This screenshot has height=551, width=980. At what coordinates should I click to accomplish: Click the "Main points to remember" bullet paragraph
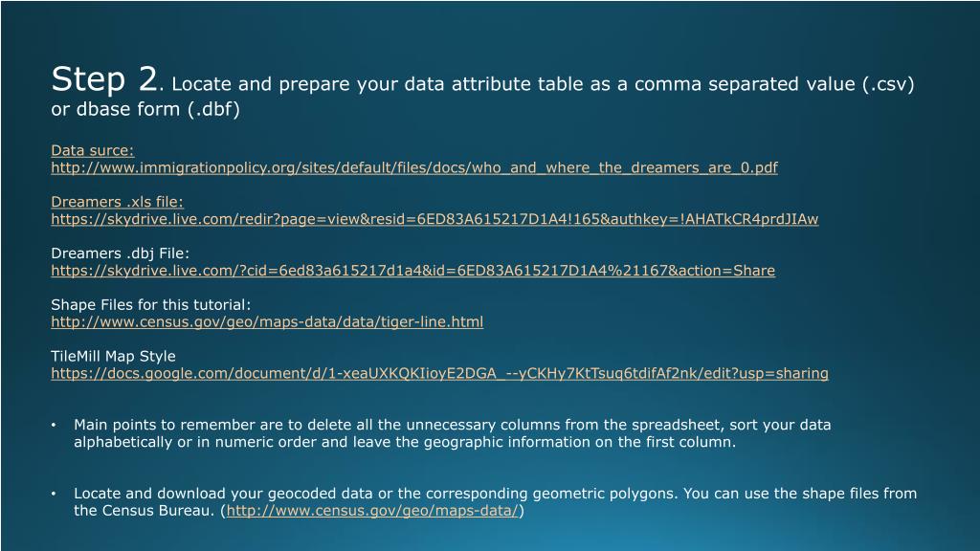453,433
